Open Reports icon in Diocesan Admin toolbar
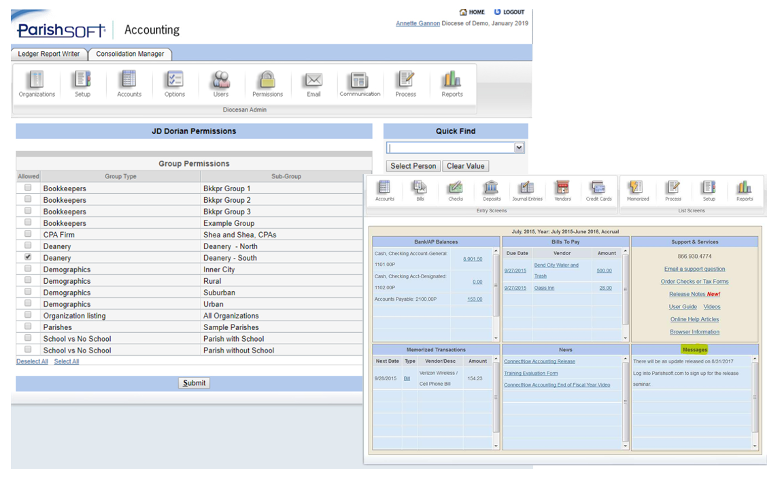 452,84
